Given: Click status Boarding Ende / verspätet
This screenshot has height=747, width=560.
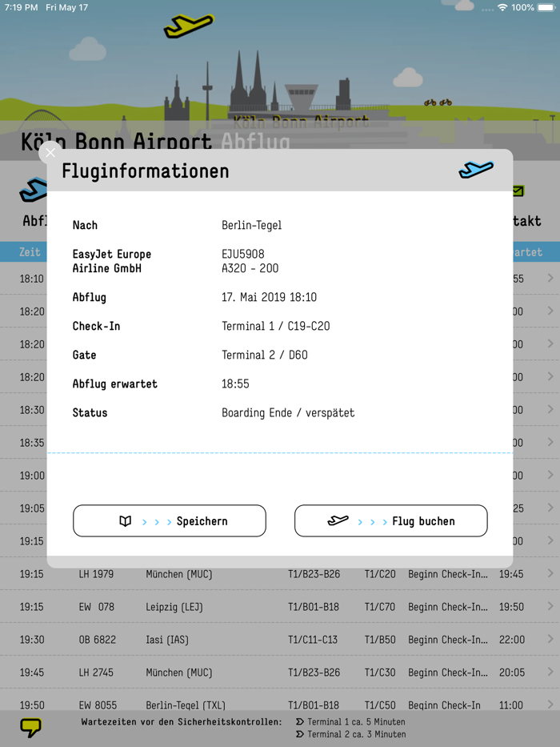Looking at the screenshot, I should tap(288, 412).
